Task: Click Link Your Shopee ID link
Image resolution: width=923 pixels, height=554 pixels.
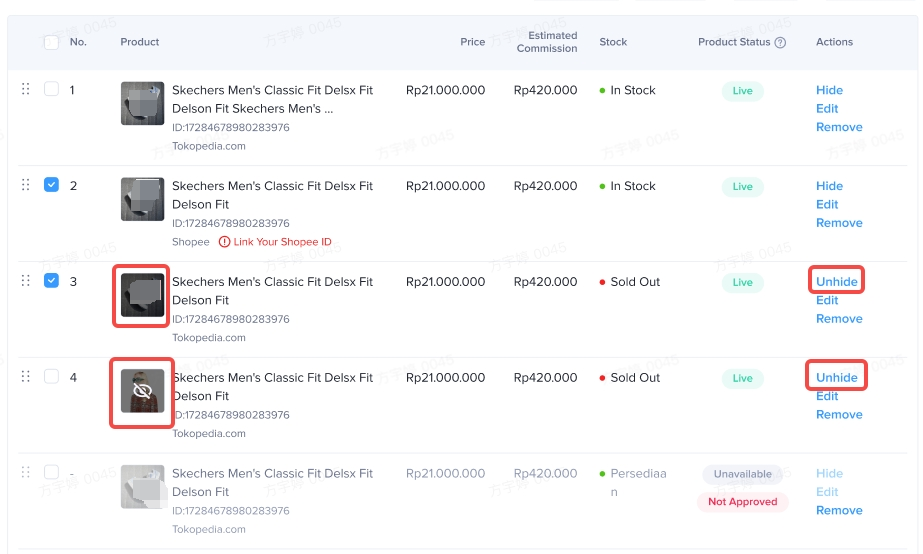Action: (282, 242)
